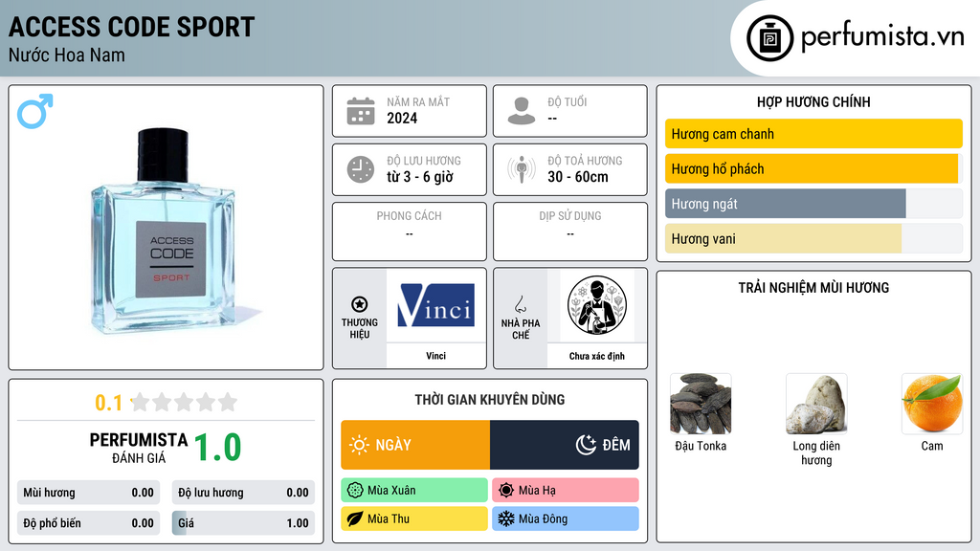Click the Hương vani accord bar
Screen dimensions: 980x551
tap(813, 238)
